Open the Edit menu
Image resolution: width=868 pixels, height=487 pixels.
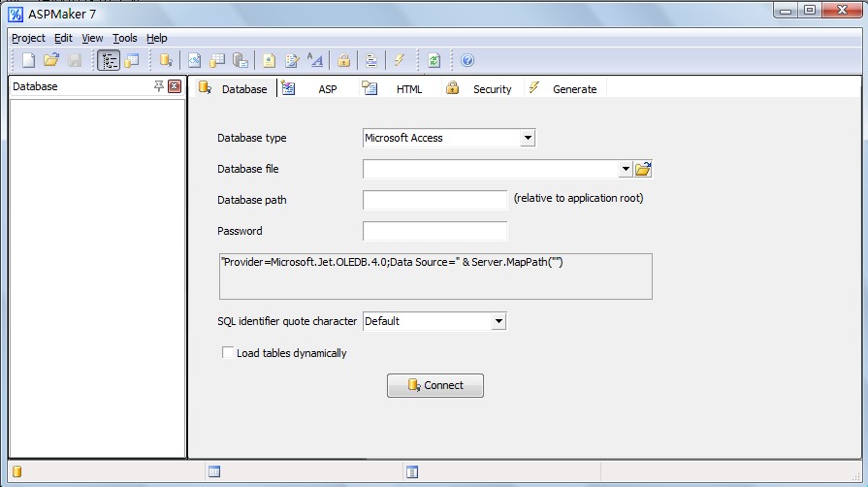coord(63,38)
